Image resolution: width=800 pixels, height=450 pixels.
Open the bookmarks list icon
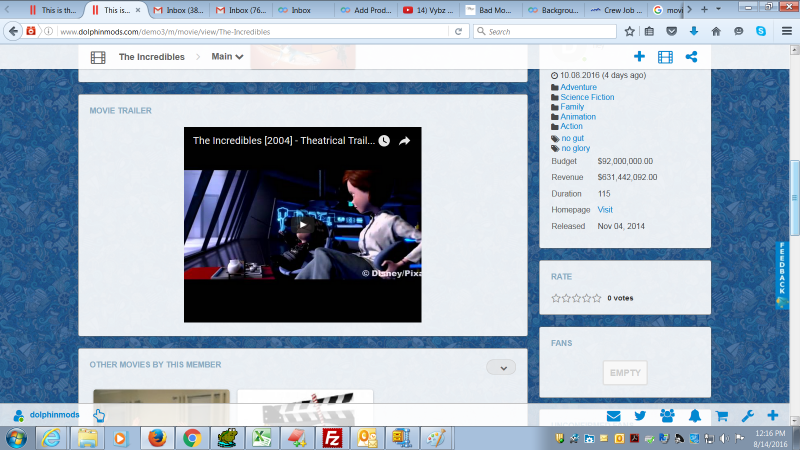[x=649, y=32]
